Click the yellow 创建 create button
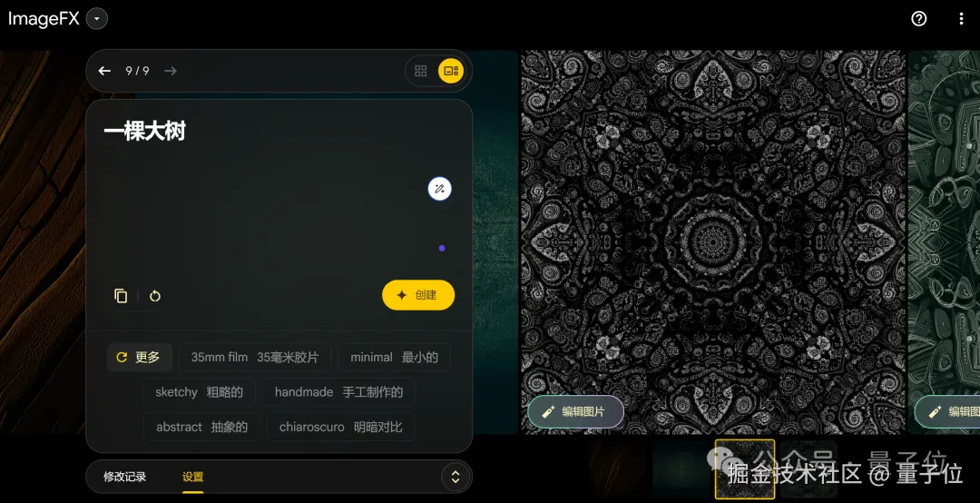The height and width of the screenshot is (503, 980). coord(418,295)
